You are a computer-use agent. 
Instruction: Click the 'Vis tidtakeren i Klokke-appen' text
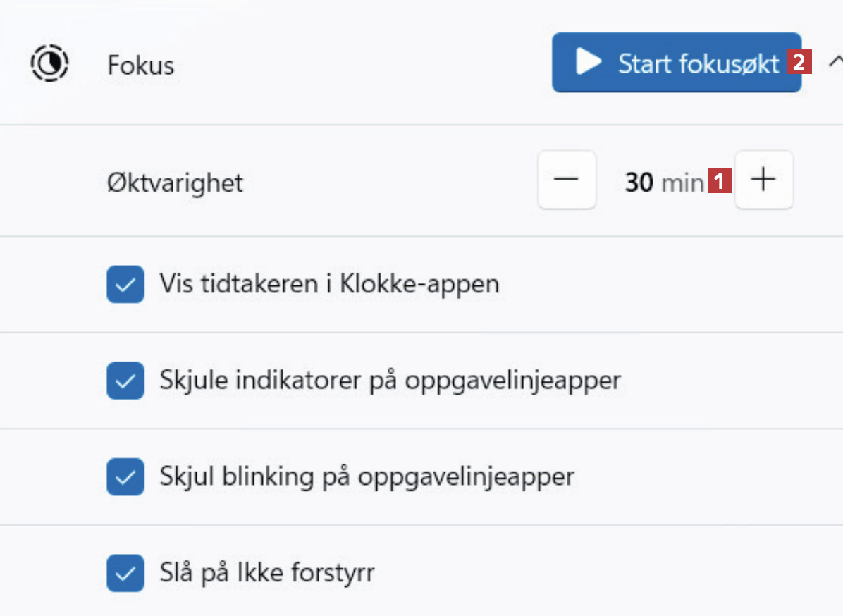point(329,284)
